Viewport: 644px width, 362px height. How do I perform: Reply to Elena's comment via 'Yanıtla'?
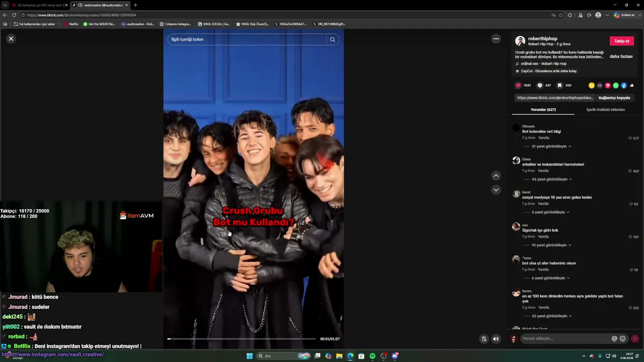click(x=543, y=171)
